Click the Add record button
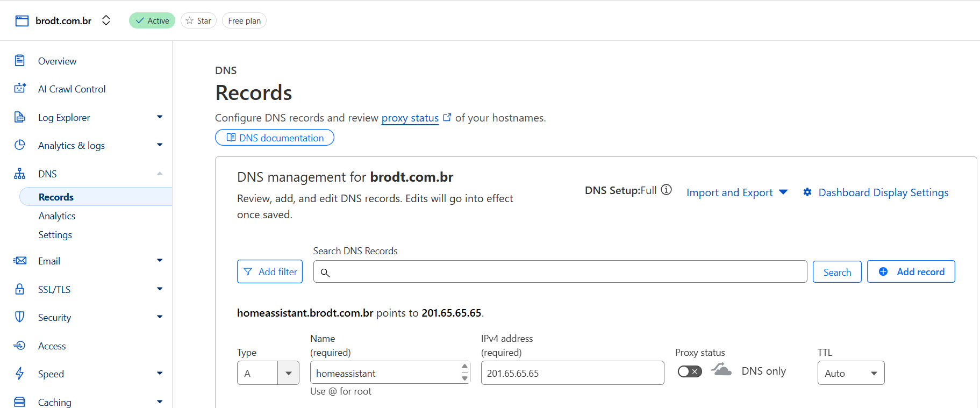 click(x=911, y=271)
